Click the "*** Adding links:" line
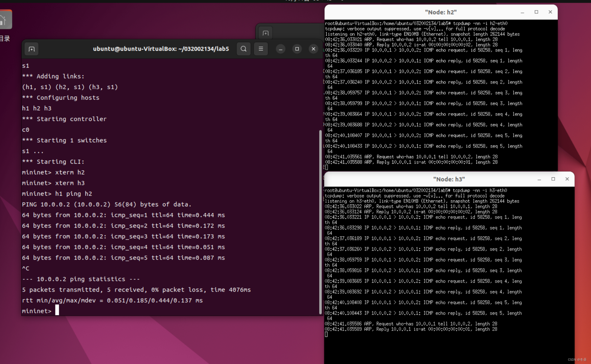This screenshot has width=591, height=364. (x=53, y=76)
